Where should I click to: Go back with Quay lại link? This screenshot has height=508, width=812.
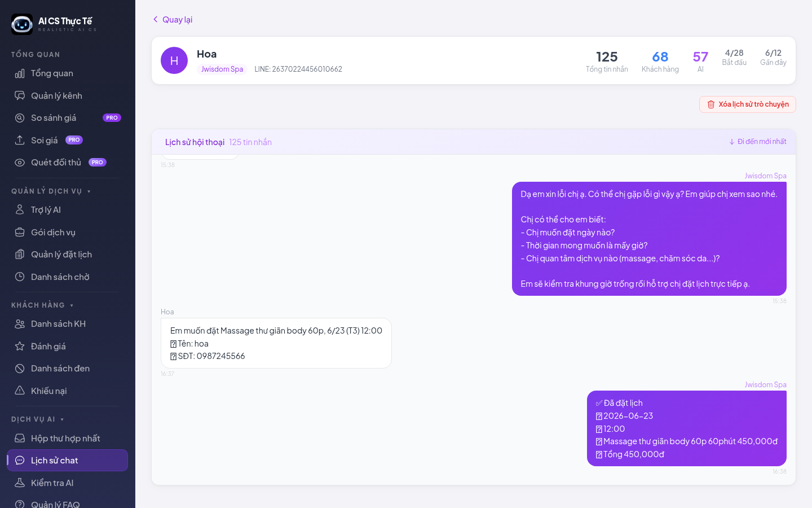pos(173,20)
